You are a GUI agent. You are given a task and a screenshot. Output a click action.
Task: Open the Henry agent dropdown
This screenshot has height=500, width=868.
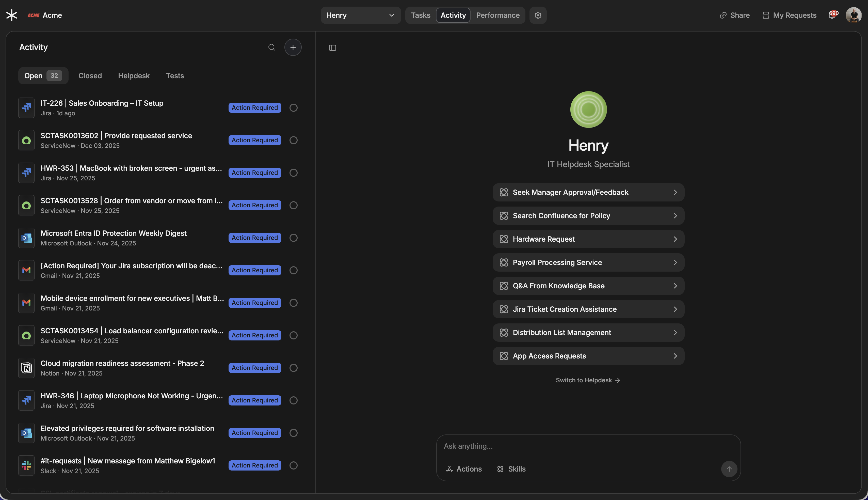tap(360, 15)
